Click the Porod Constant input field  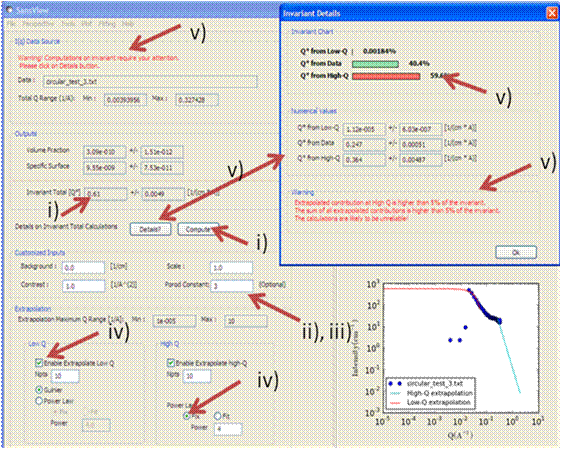pos(232,286)
